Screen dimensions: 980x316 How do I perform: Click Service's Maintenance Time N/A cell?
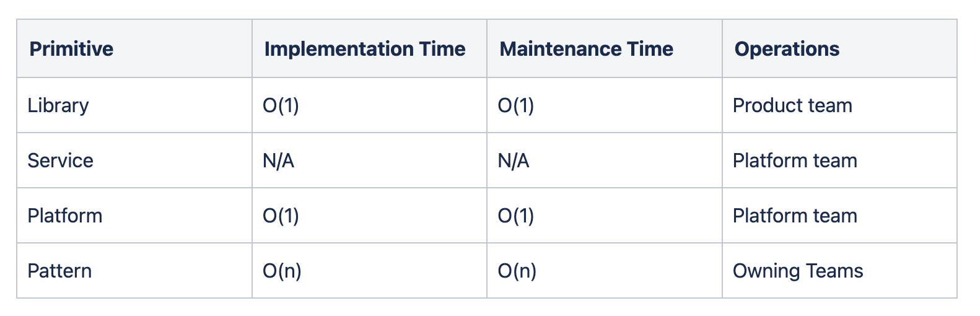(514, 160)
